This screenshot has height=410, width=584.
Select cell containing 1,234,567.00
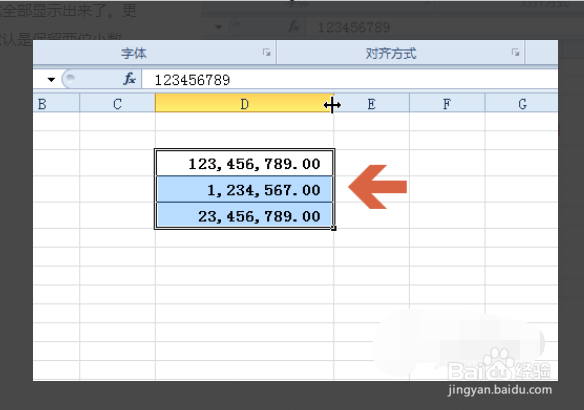click(244, 190)
